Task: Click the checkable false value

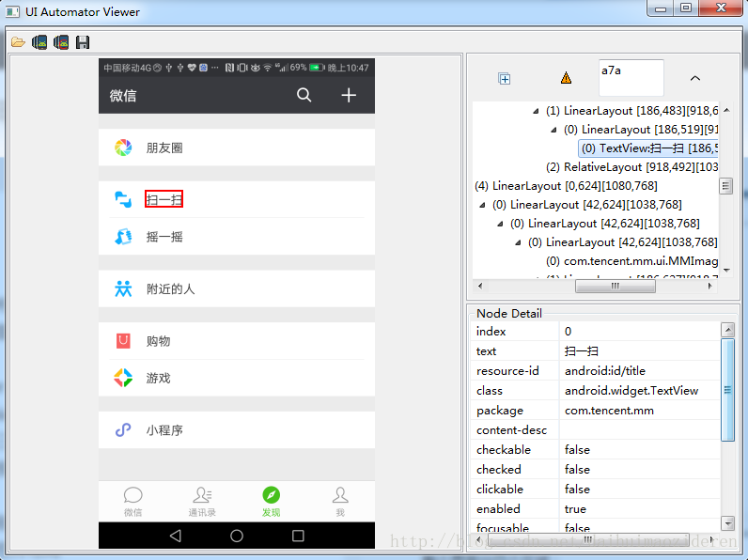Action: point(577,449)
